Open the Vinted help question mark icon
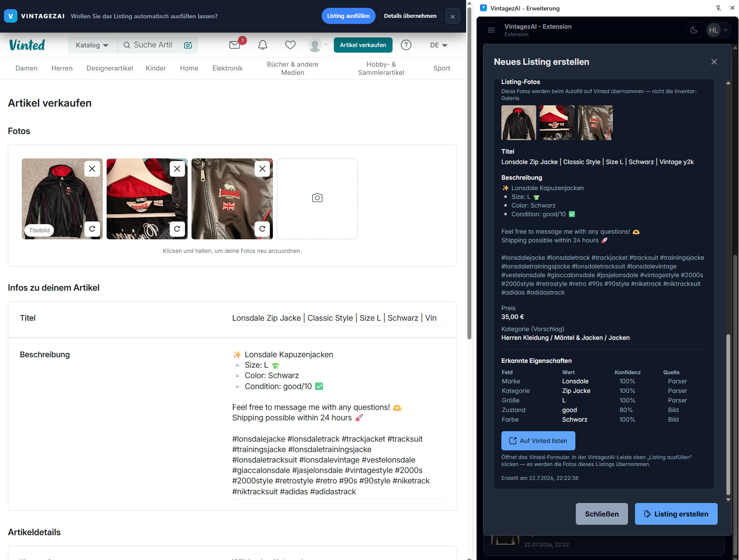739x560 pixels. 406,45
